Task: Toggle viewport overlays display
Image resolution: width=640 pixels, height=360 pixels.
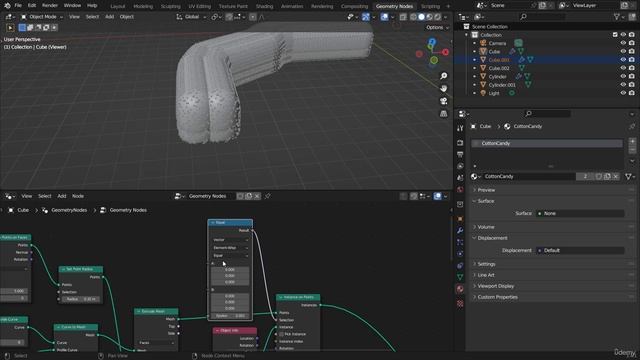Action: click(x=384, y=17)
